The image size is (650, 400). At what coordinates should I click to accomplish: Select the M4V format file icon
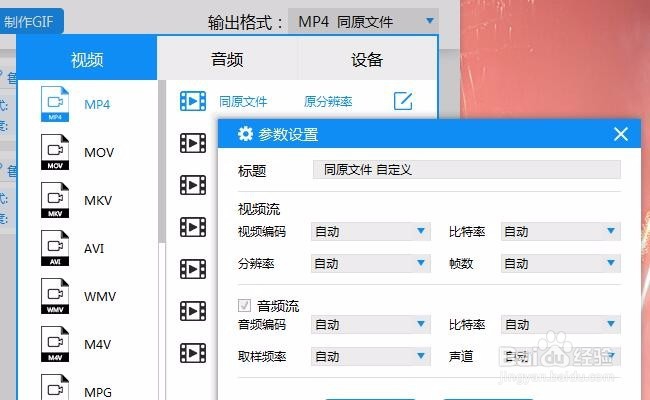pyautogui.click(x=55, y=344)
